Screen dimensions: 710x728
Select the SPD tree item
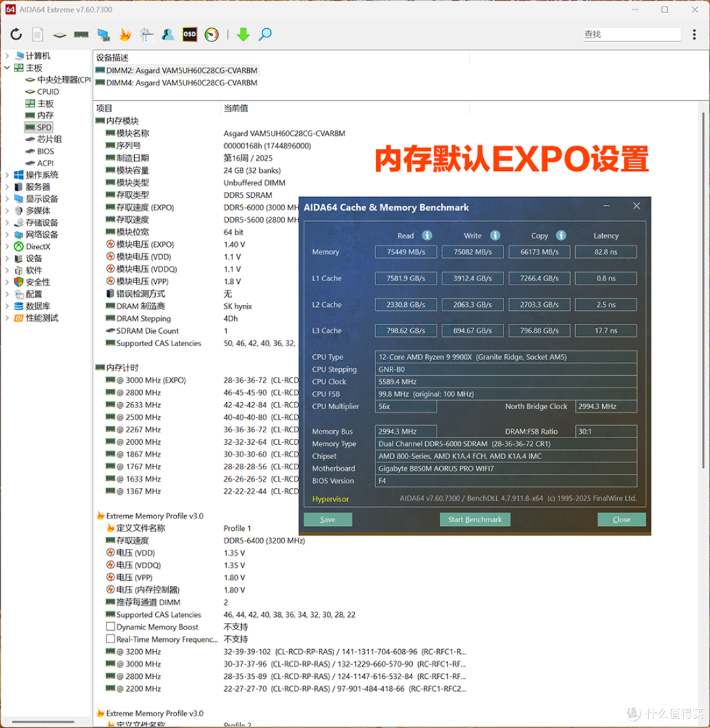tap(39, 127)
